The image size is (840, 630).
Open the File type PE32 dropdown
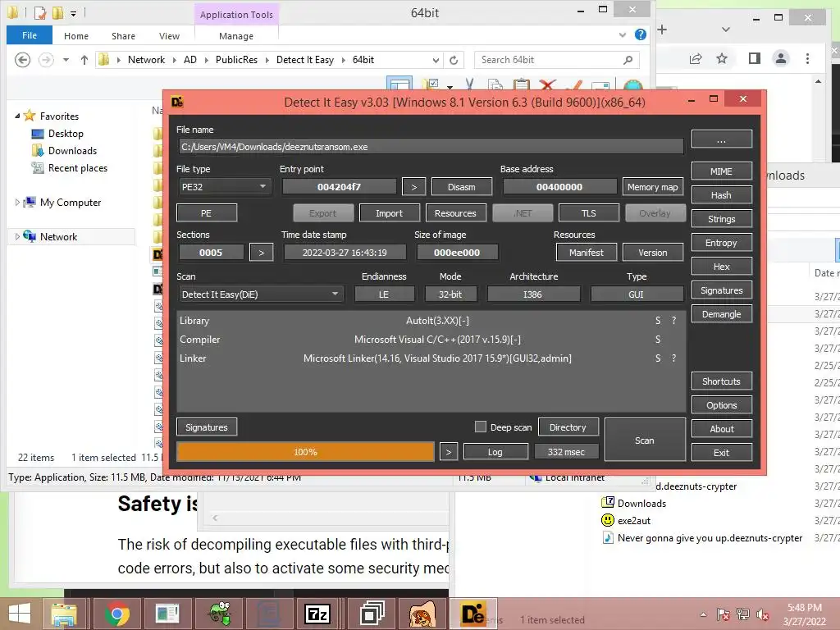tap(224, 187)
